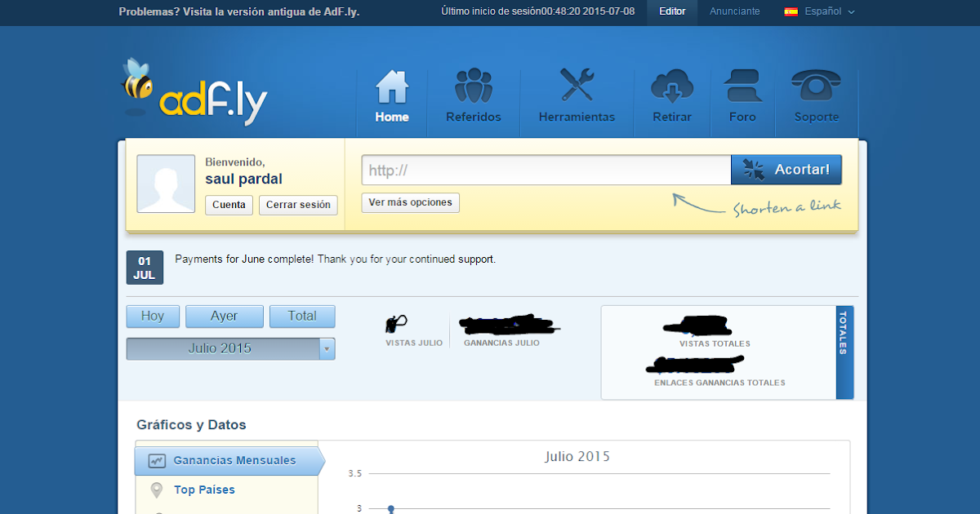Click Ver más opciones button
This screenshot has height=514, width=980.
[411, 202]
